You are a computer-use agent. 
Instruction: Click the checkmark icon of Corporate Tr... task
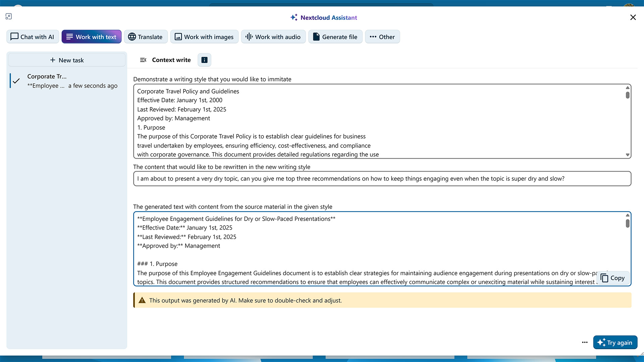click(x=16, y=81)
